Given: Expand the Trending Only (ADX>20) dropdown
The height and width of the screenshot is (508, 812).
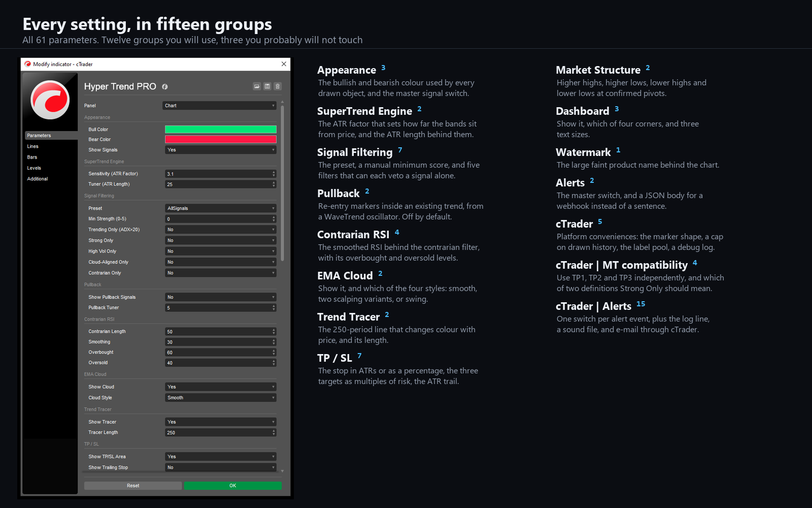Looking at the screenshot, I should click(221, 230).
